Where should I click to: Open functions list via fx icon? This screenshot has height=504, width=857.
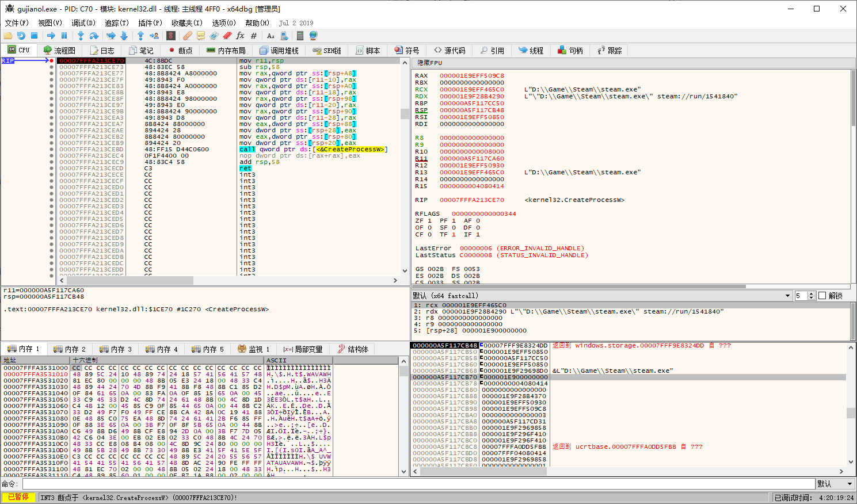pyautogui.click(x=240, y=36)
